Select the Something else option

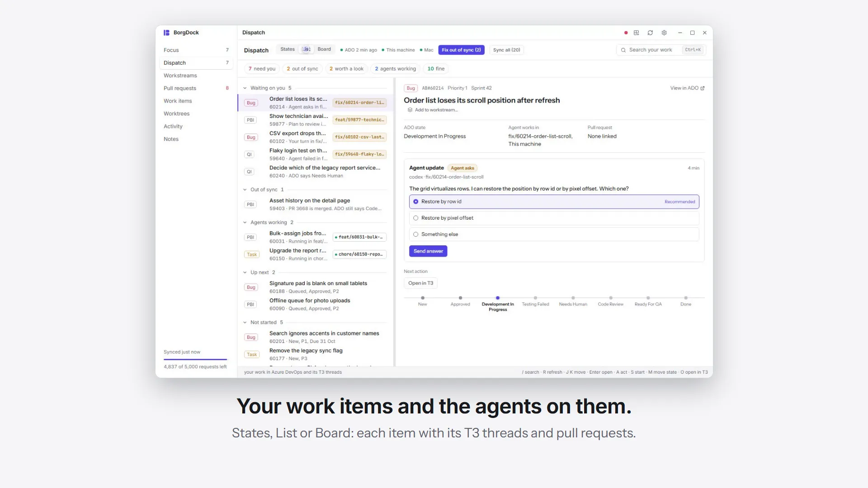click(554, 234)
